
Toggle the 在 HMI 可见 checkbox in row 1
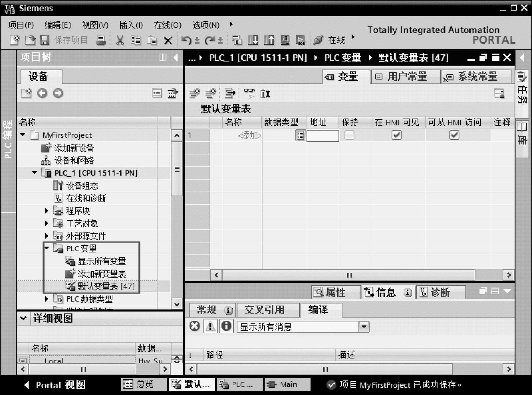[x=397, y=135]
